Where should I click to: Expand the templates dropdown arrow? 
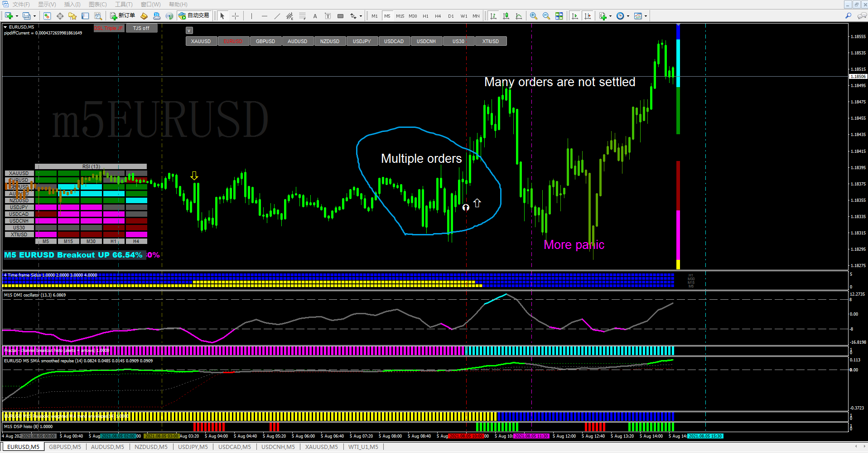(x=646, y=16)
